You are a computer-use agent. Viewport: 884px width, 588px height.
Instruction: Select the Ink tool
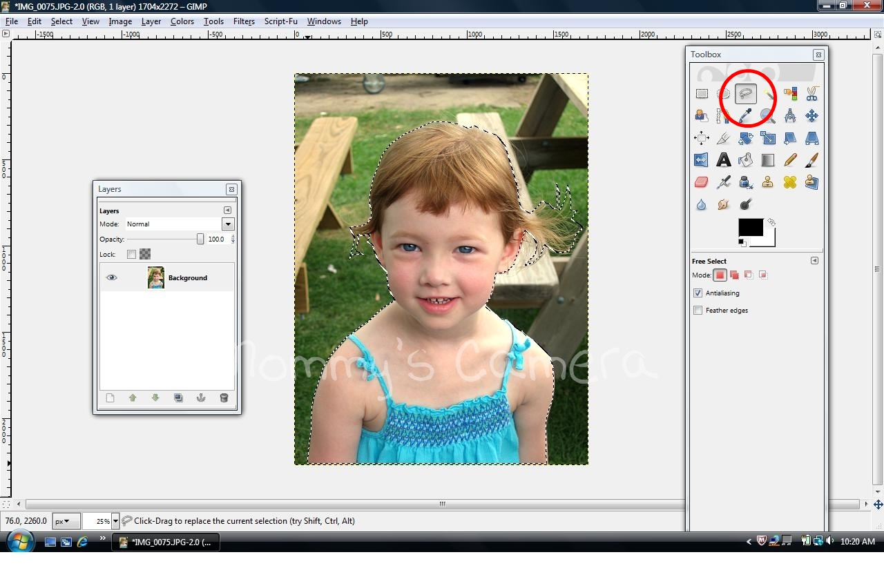(746, 182)
